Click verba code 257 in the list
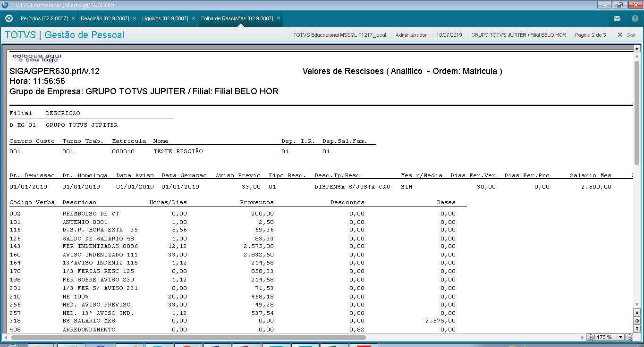Screen dimensions: 644x347 pyautogui.click(x=15, y=313)
